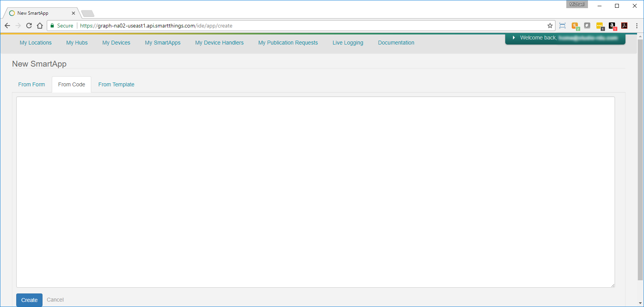Open My Publication Requests page
The height and width of the screenshot is (307, 644).
coord(288,43)
